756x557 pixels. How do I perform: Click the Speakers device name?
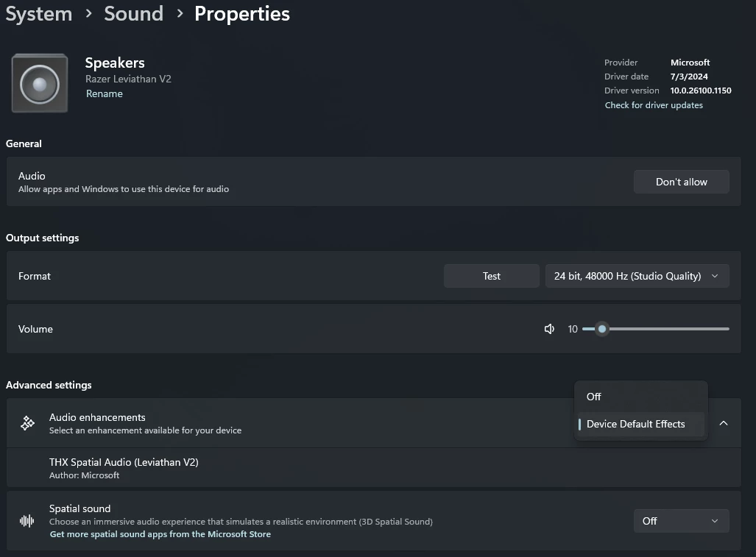coord(115,63)
